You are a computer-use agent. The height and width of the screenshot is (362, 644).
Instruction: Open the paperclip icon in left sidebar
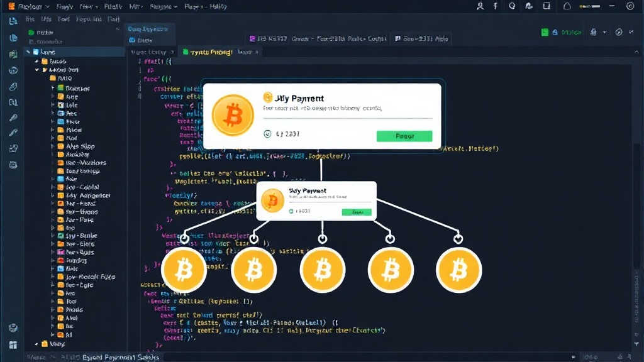13,87
